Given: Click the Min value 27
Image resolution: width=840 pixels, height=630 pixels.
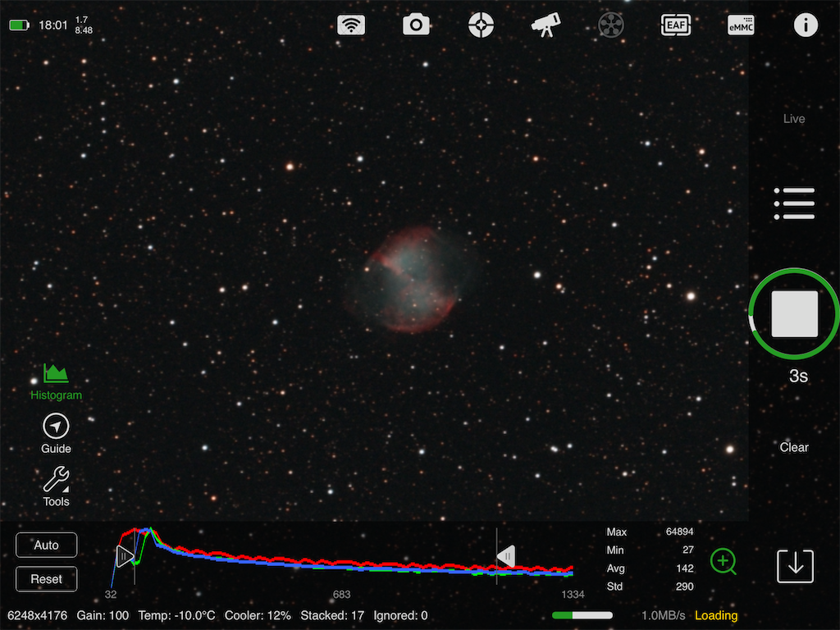Looking at the screenshot, I should tap(688, 550).
